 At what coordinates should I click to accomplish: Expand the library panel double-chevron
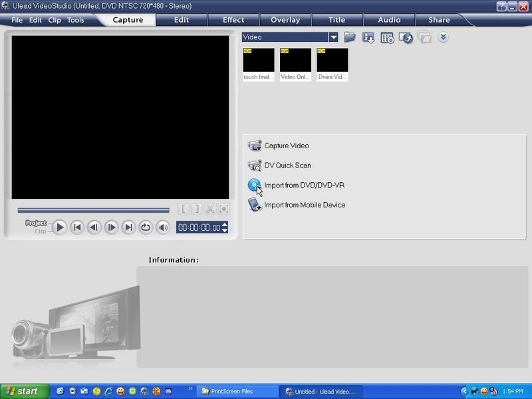pyautogui.click(x=443, y=38)
